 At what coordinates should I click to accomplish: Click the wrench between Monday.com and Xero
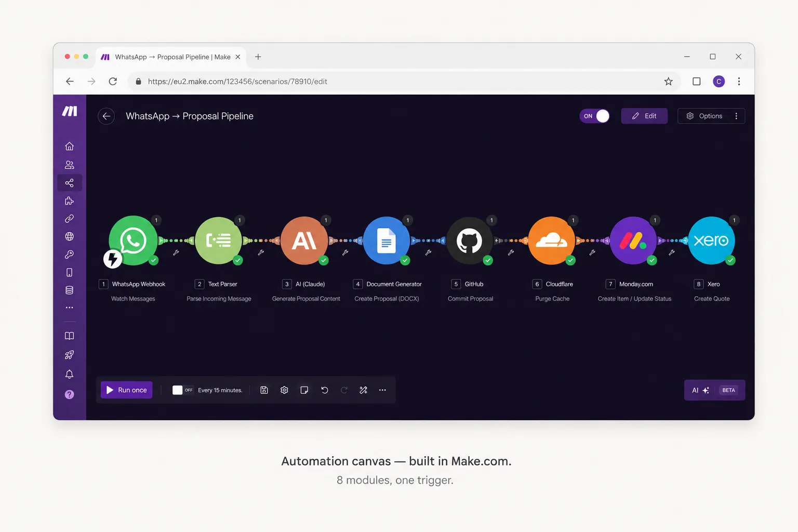point(672,252)
